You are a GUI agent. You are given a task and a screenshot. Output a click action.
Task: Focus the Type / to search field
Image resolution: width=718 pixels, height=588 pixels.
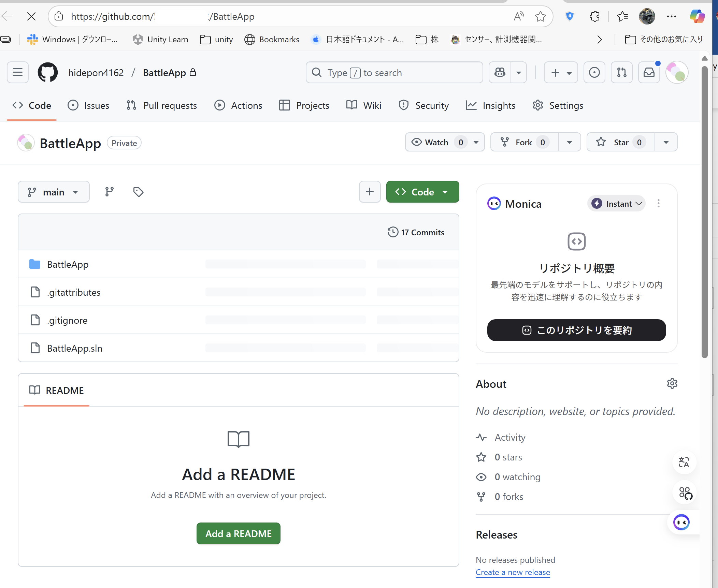pyautogui.click(x=394, y=72)
